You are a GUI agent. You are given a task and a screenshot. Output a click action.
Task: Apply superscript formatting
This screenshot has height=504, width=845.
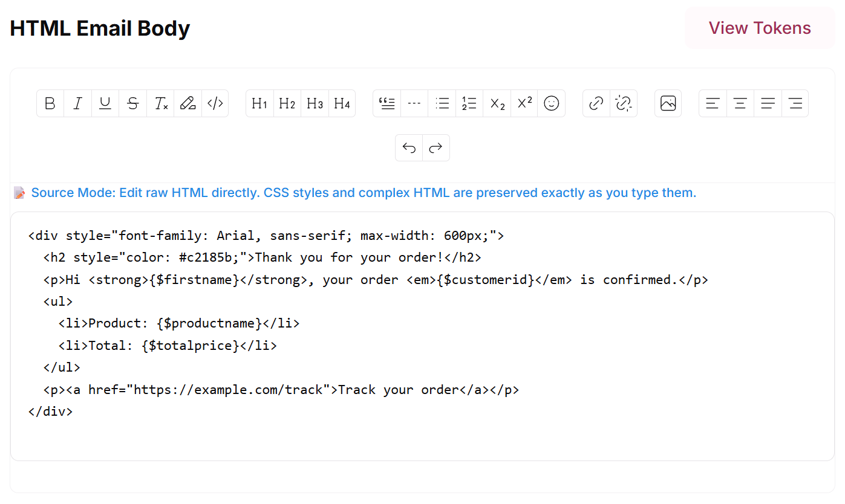click(524, 103)
